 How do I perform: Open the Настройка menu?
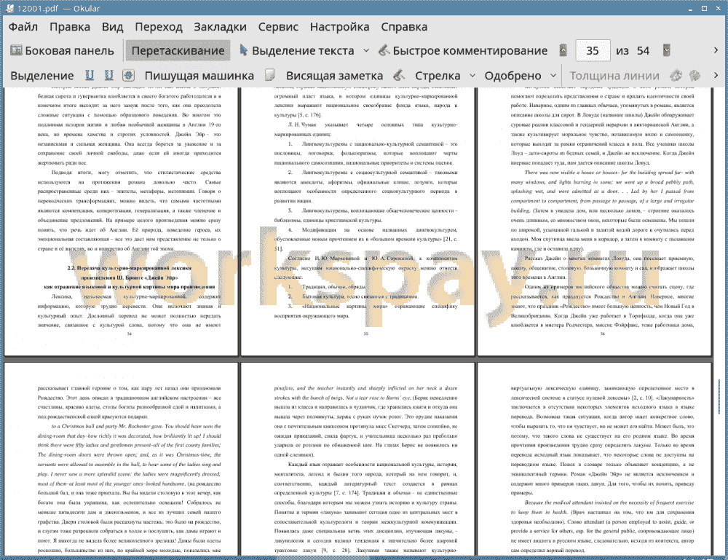coord(339,27)
